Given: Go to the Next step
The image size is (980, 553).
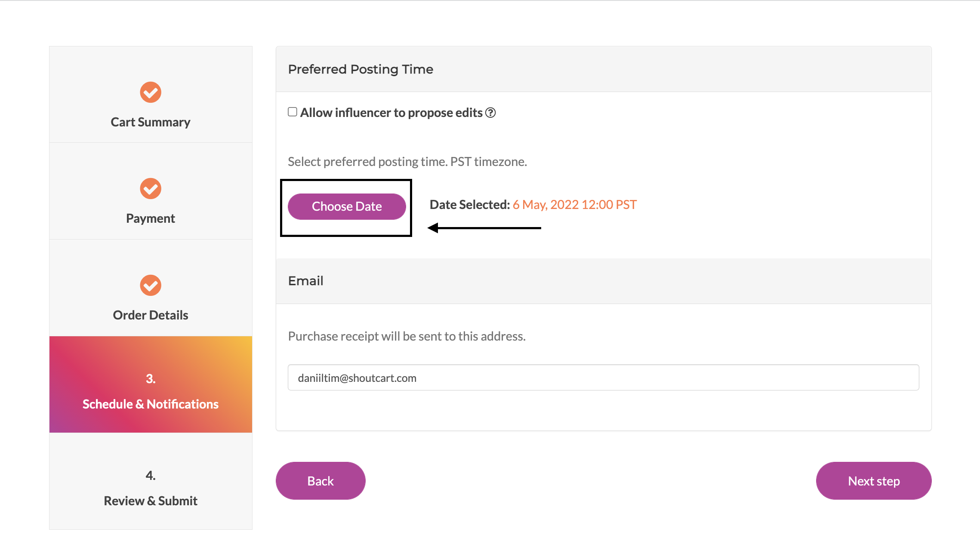Looking at the screenshot, I should click(874, 481).
